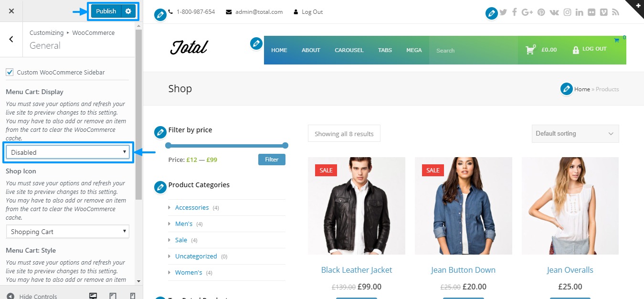
Task: Open CAROUSEL menu item
Action: 349,50
